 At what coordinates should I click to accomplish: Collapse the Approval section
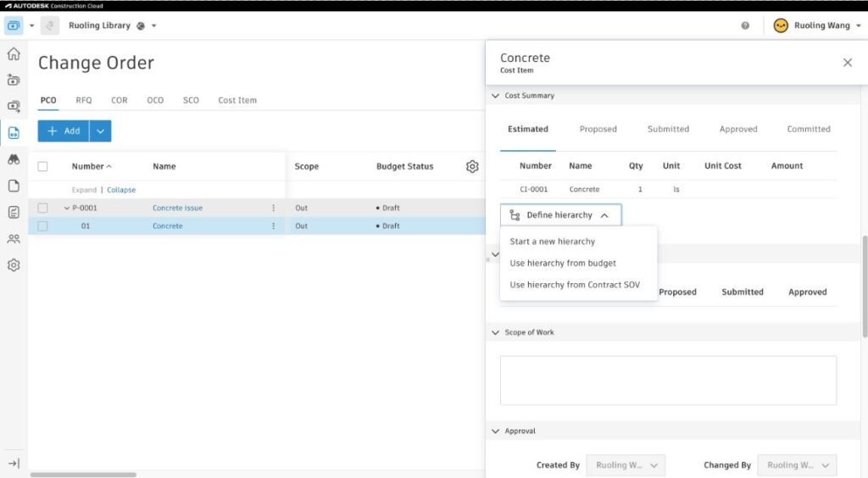pyautogui.click(x=495, y=431)
